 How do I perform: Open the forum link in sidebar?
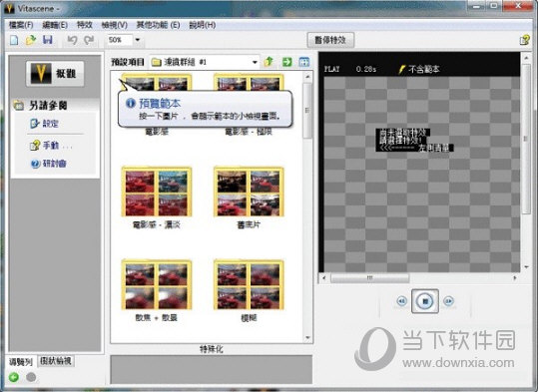(54, 164)
